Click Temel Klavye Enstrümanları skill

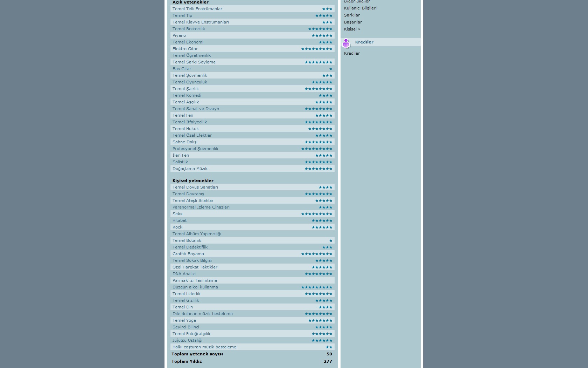click(201, 22)
